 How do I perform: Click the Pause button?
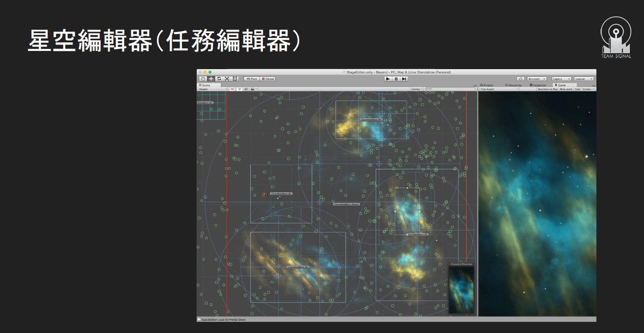pyautogui.click(x=396, y=79)
